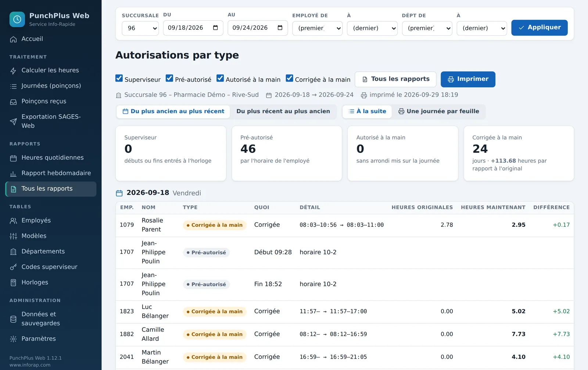Click the Journées (poinçons) list icon
This screenshot has height=370, width=588.
pos(13,86)
